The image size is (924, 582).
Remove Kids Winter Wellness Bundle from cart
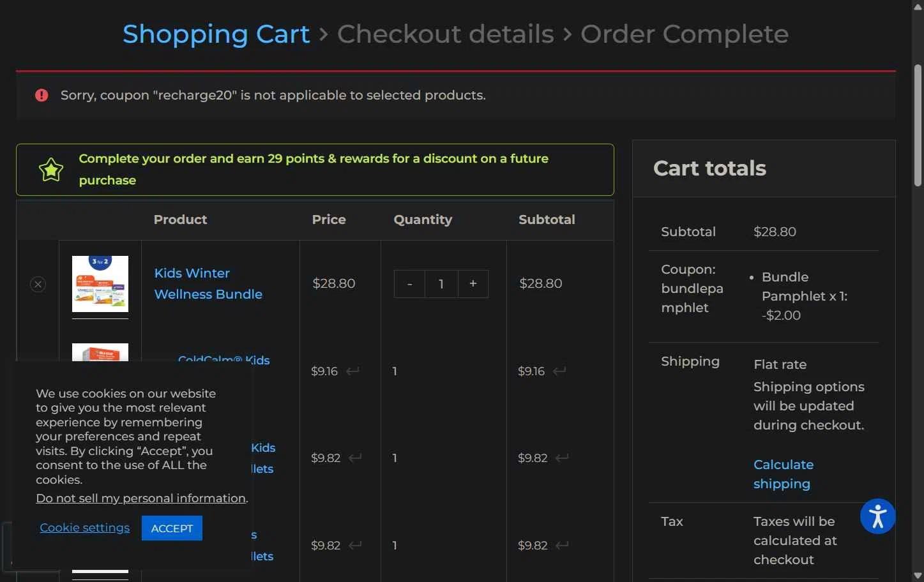(x=38, y=284)
